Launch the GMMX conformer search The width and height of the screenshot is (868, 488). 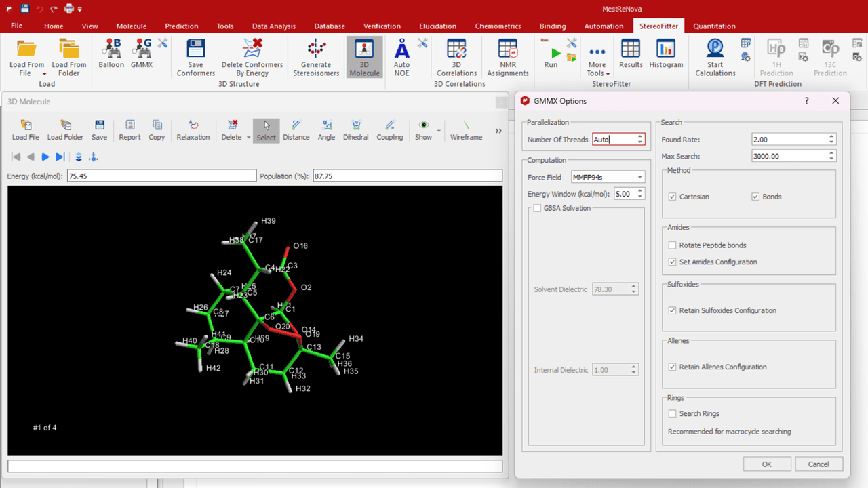coord(142,54)
